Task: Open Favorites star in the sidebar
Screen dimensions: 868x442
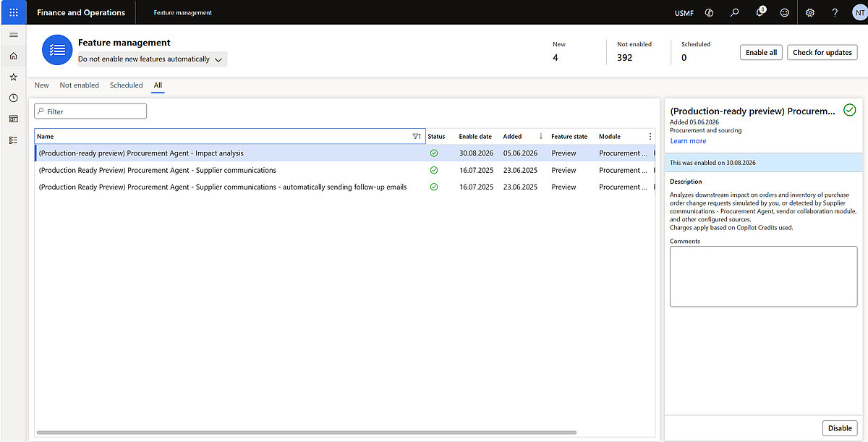Action: (x=13, y=77)
